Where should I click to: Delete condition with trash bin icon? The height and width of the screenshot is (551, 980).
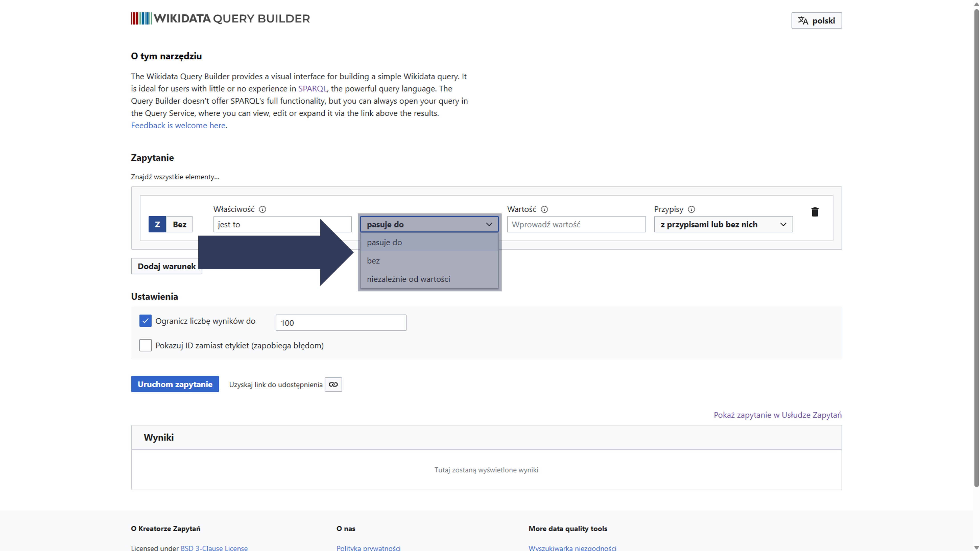[815, 212]
